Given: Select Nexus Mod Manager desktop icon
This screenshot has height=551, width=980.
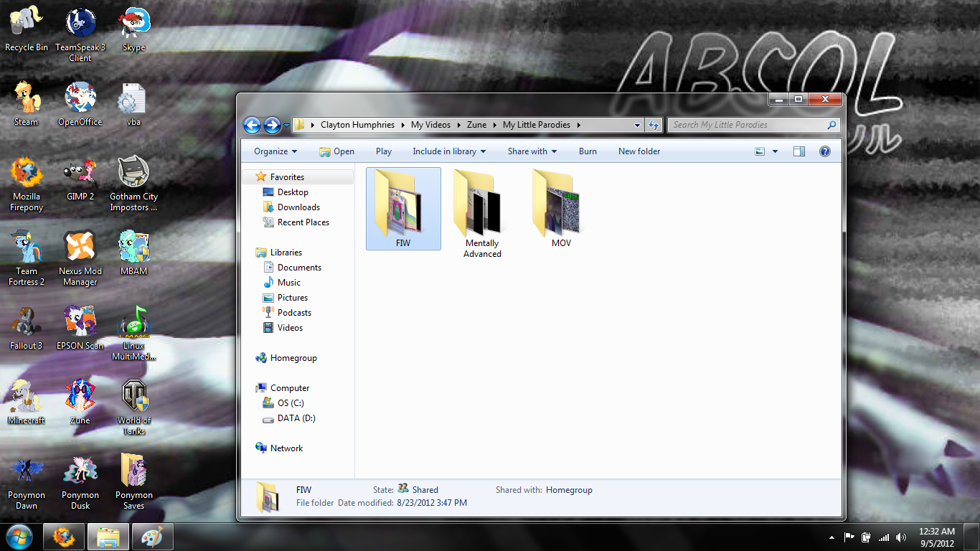Looking at the screenshot, I should (80, 258).
